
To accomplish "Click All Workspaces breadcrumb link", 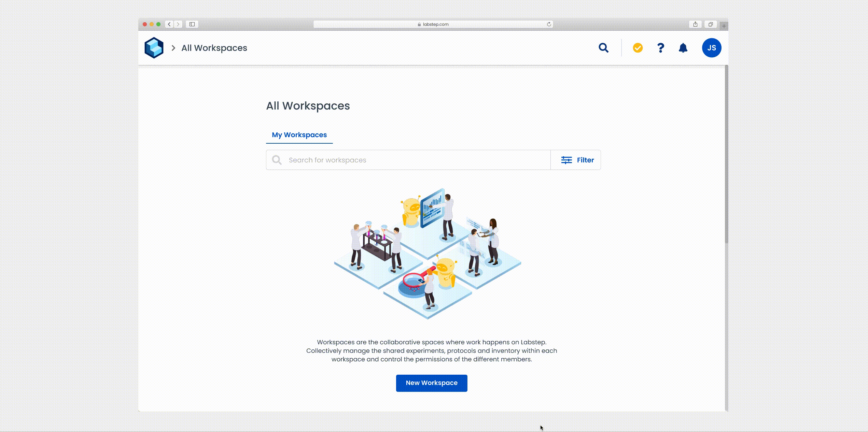I will [x=214, y=48].
